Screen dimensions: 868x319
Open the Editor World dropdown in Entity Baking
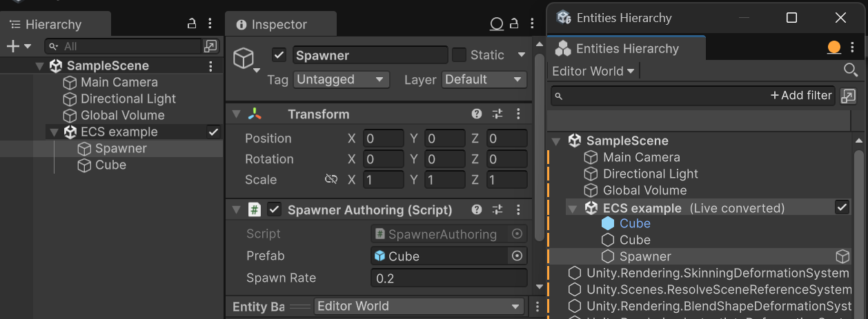(x=420, y=306)
